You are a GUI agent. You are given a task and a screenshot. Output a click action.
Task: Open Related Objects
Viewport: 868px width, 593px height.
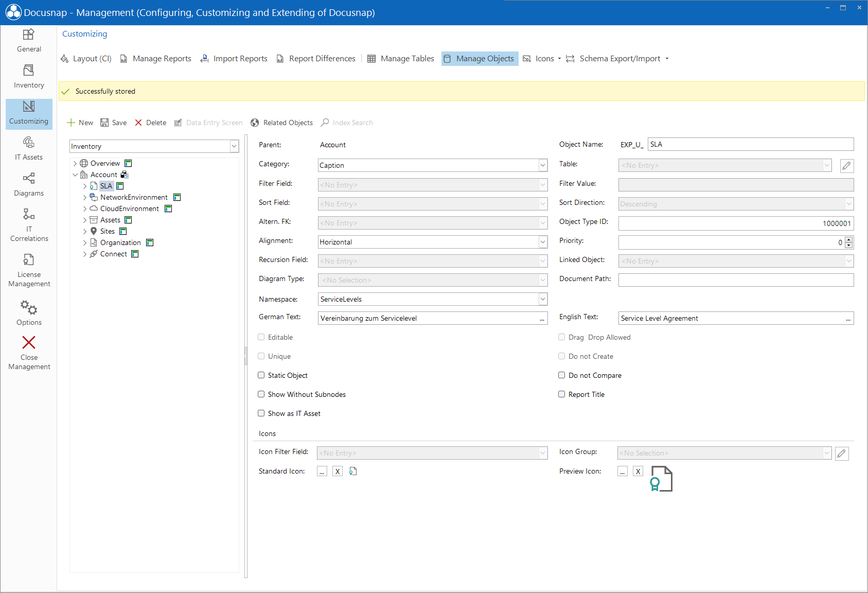click(x=282, y=123)
